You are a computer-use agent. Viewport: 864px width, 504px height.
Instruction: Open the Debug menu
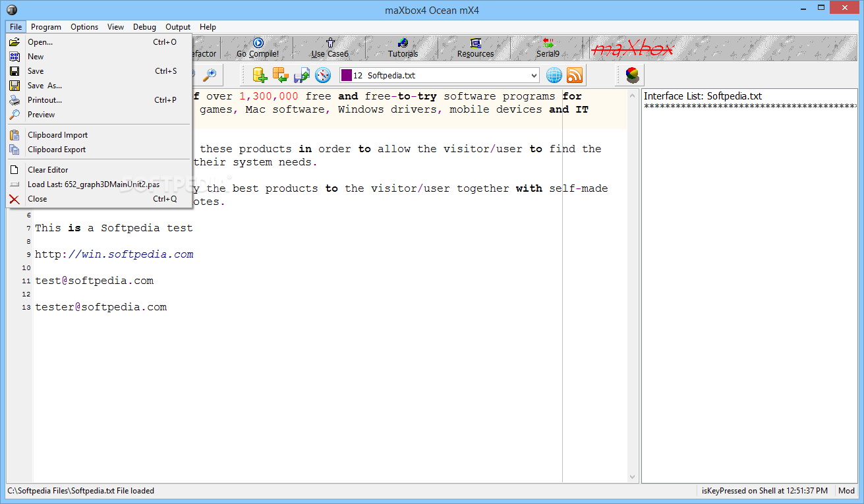click(x=144, y=27)
